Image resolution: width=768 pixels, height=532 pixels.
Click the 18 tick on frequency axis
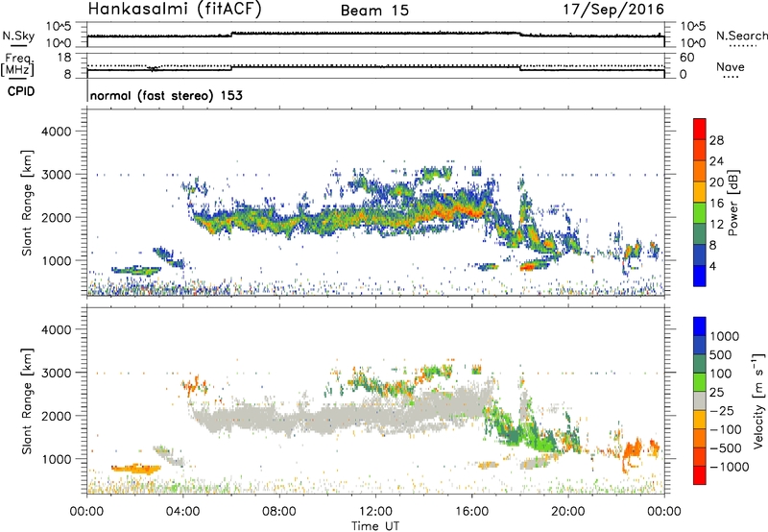(64, 58)
